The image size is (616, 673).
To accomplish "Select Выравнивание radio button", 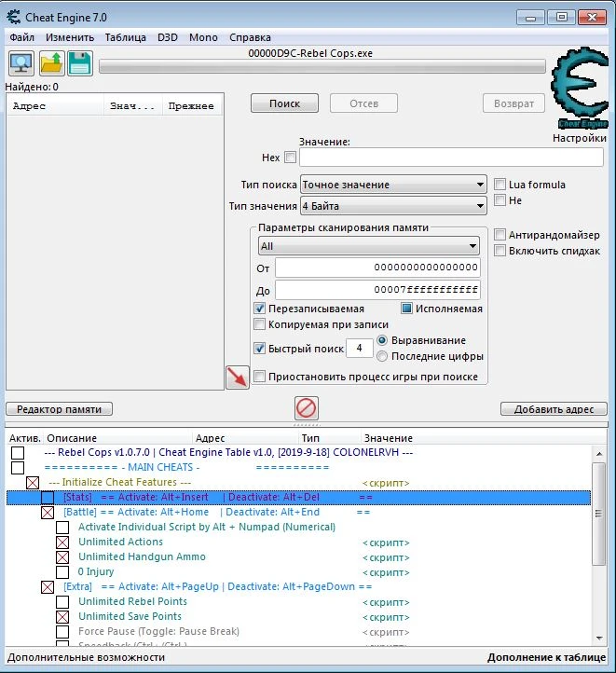I will tap(382, 340).
